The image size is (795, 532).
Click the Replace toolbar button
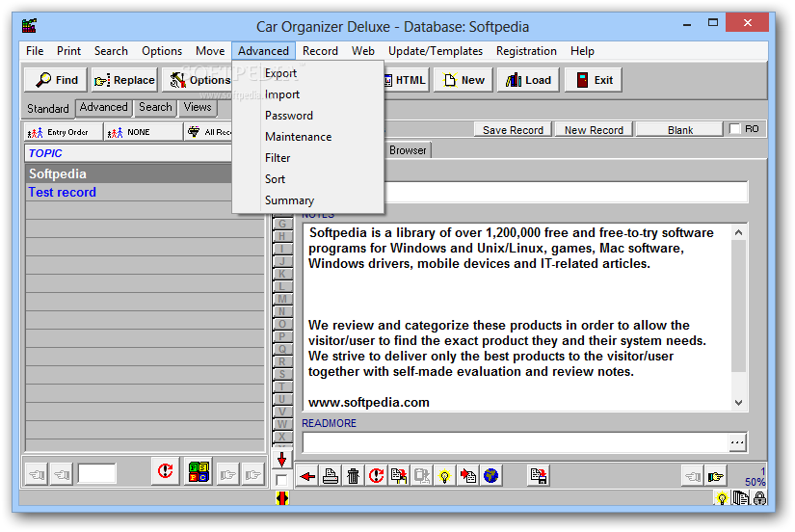tap(124, 80)
